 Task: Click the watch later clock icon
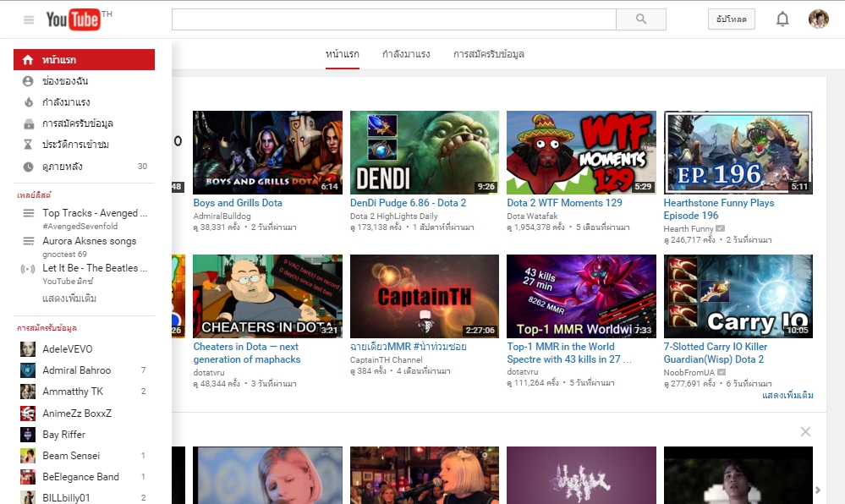click(28, 167)
